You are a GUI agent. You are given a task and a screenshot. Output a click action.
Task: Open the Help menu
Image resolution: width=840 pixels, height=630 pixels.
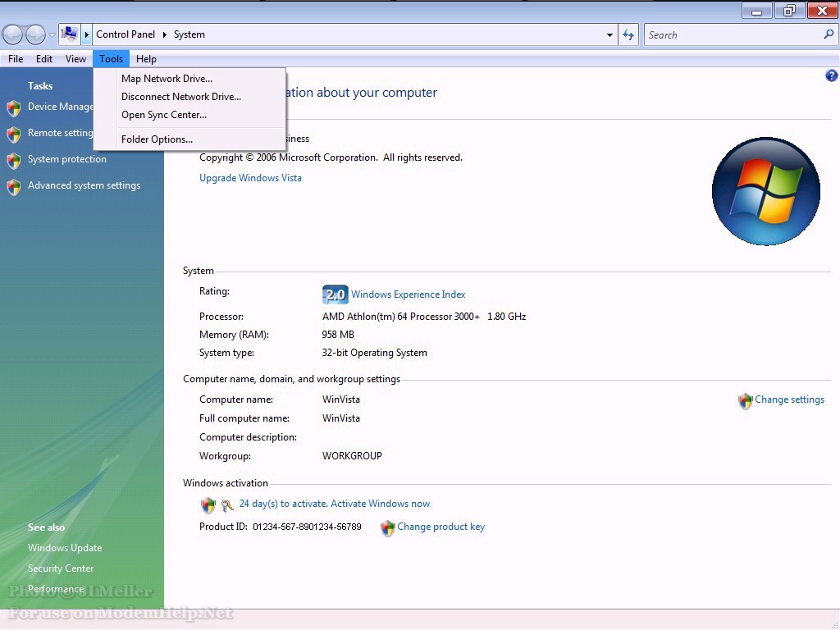point(146,59)
